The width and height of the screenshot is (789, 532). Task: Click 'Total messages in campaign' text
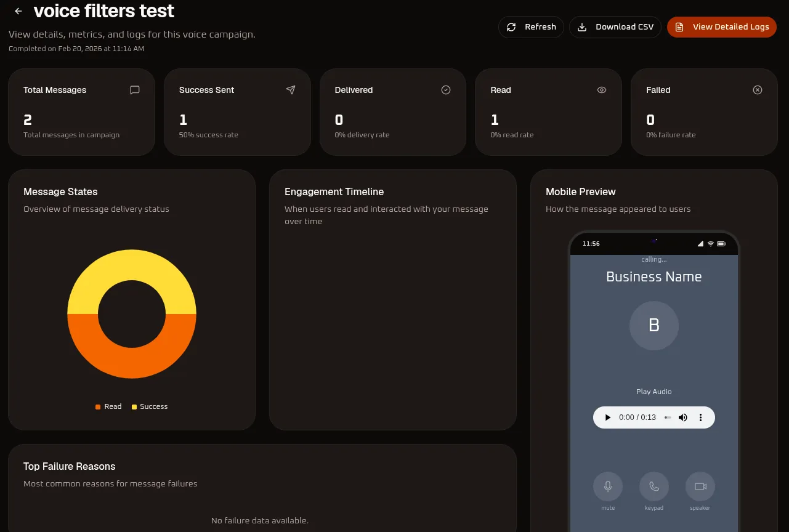click(71, 135)
